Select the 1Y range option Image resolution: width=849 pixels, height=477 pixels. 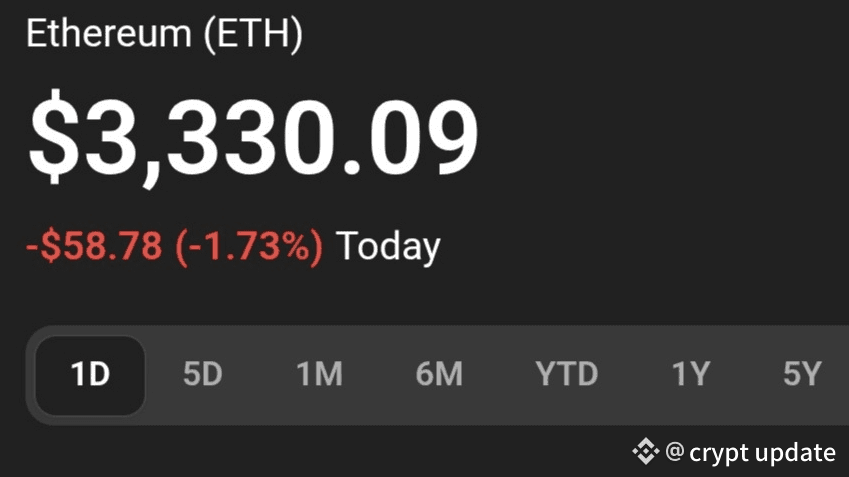pyautogui.click(x=690, y=375)
